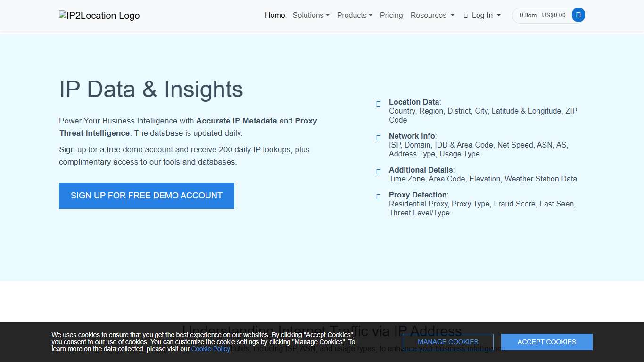Click the ACCEPT COOKIES button
This screenshot has width=644, height=362.
546,342
